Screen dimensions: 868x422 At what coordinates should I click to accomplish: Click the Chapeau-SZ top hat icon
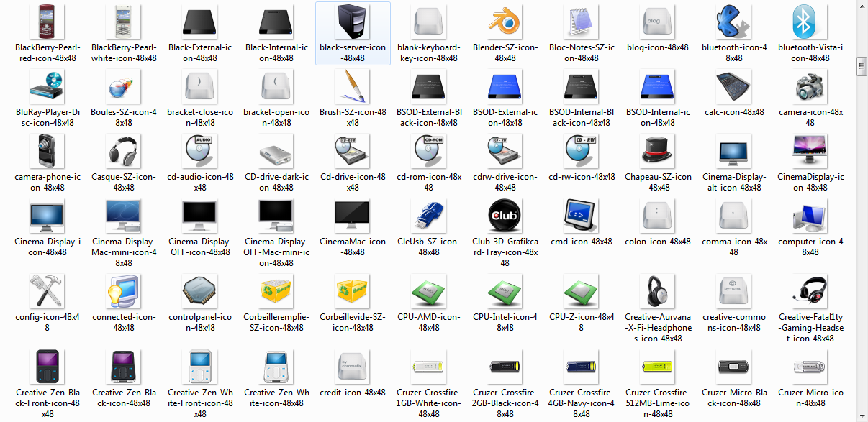pos(658,151)
